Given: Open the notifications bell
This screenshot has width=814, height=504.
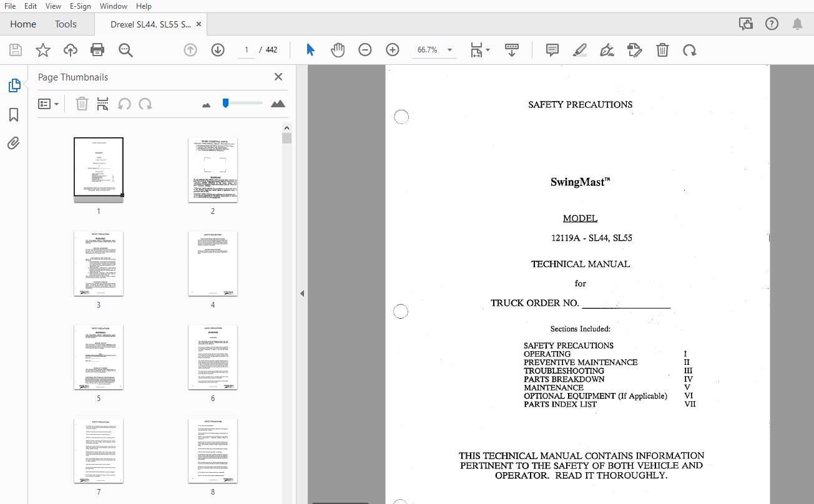Looking at the screenshot, I should click(x=797, y=24).
